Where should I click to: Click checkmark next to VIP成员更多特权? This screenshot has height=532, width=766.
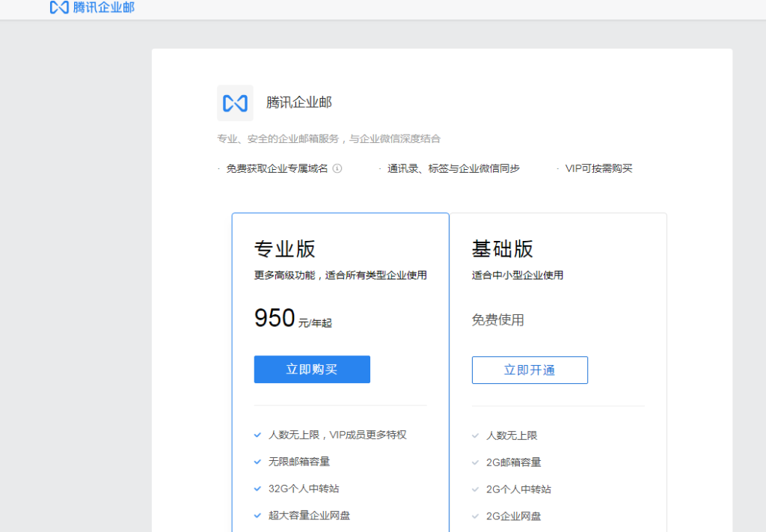point(257,435)
